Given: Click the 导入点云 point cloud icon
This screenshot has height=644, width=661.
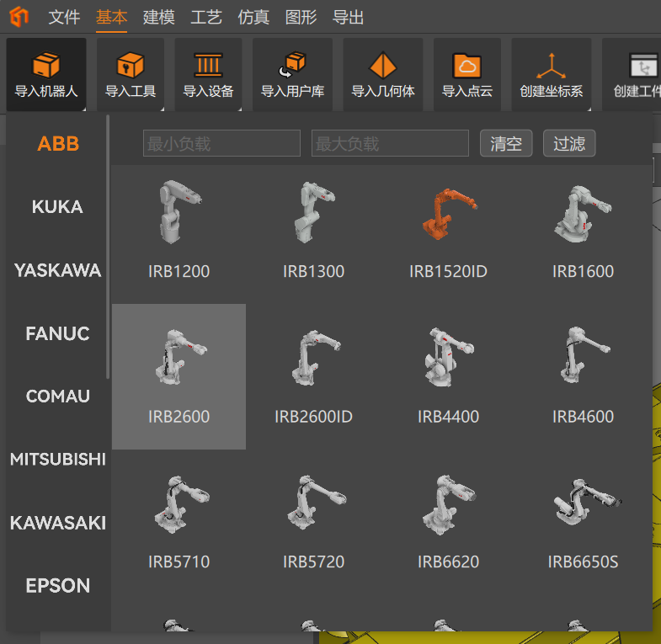Looking at the screenshot, I should pos(467,66).
